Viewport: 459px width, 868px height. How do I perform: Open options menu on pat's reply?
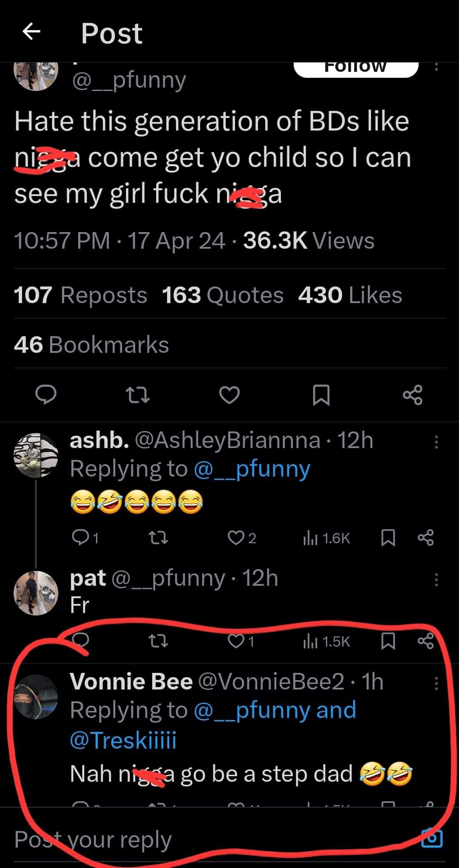(436, 580)
